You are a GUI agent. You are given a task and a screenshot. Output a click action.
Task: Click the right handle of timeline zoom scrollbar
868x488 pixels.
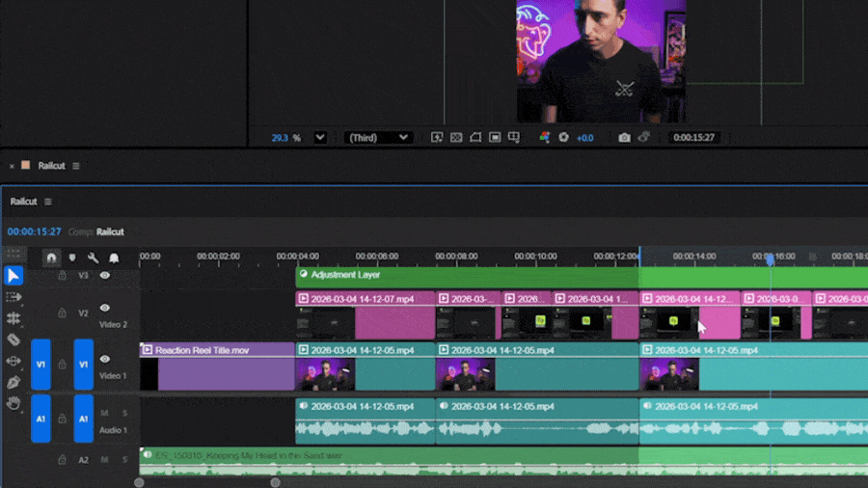pyautogui.click(x=275, y=482)
